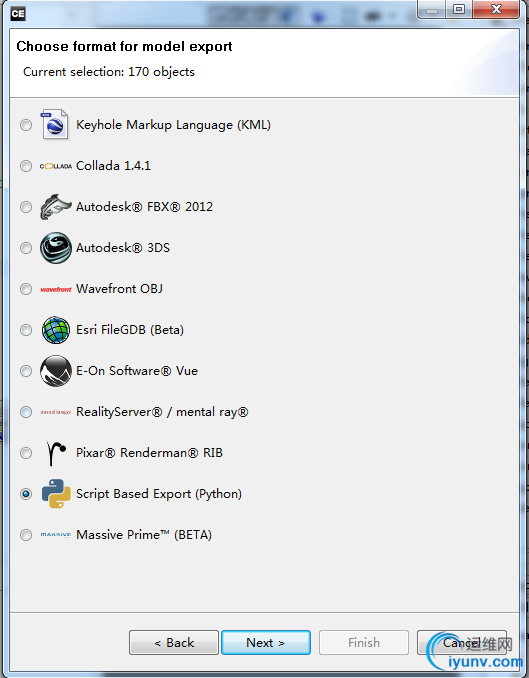Click the Current selection: 170 objects text
This screenshot has width=529, height=678.
109,72
